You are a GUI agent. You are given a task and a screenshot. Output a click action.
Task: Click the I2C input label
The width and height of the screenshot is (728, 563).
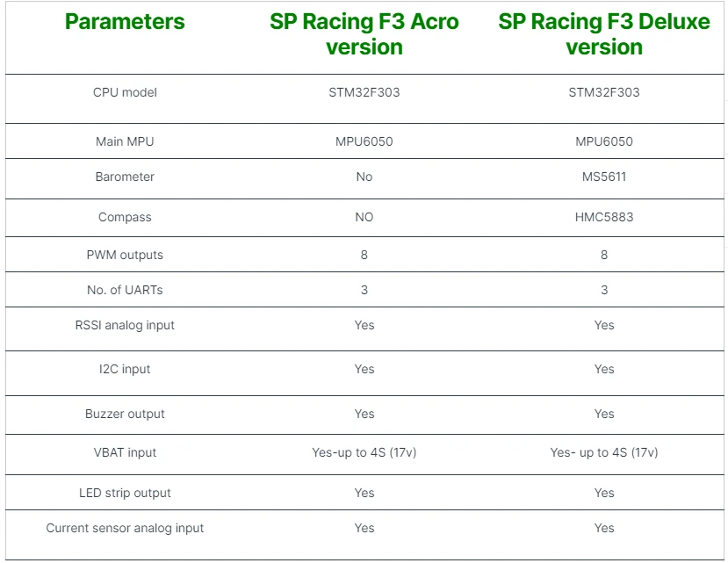click(x=125, y=369)
